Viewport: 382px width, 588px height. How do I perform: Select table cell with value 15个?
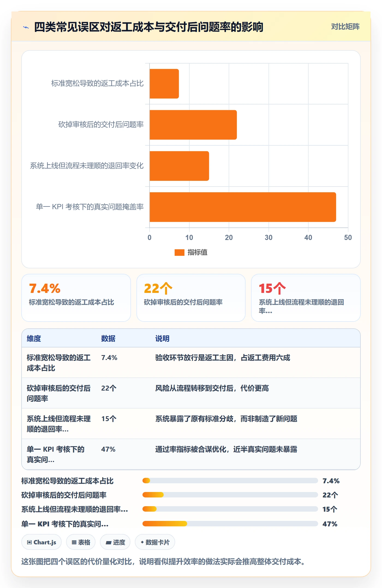pos(109,419)
